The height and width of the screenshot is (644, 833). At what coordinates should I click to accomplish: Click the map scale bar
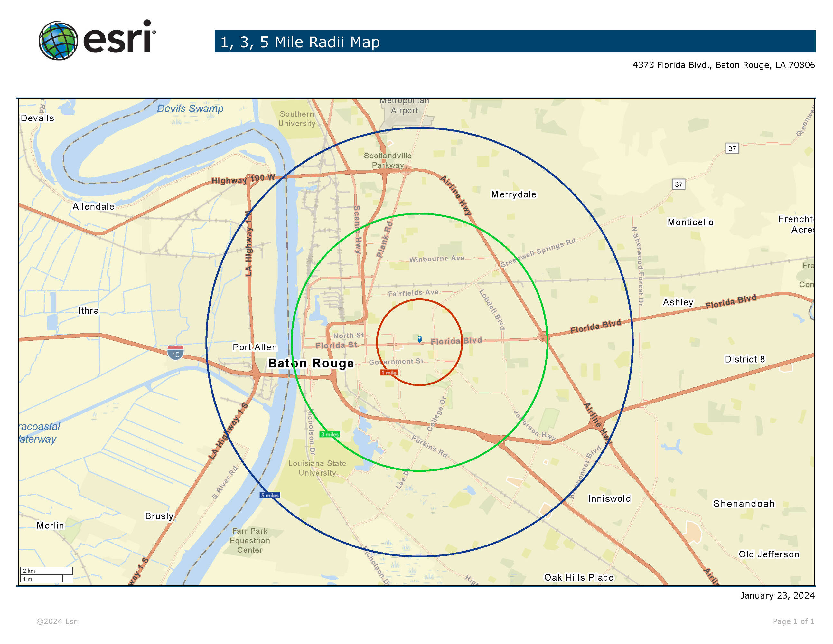pos(46,574)
